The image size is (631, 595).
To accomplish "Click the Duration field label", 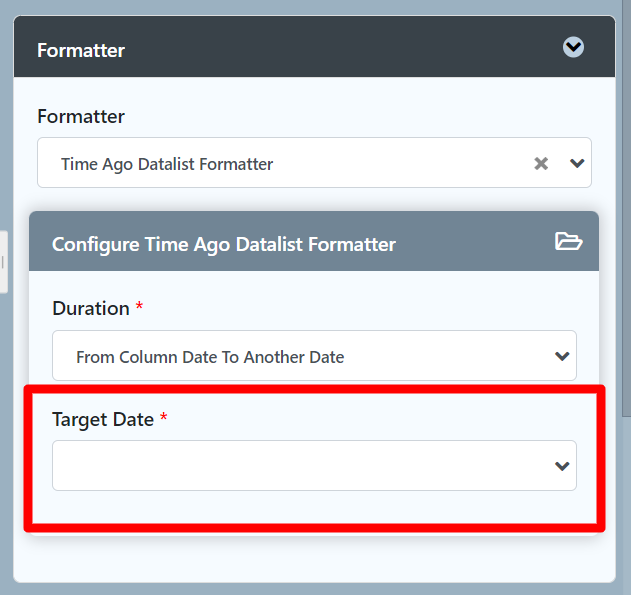I will (90, 309).
